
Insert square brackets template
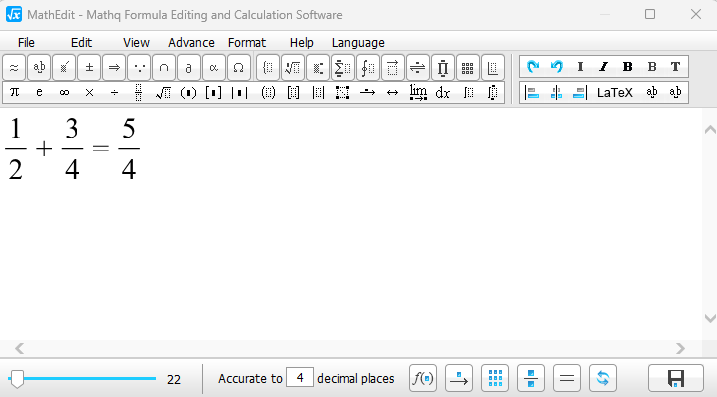(214, 93)
